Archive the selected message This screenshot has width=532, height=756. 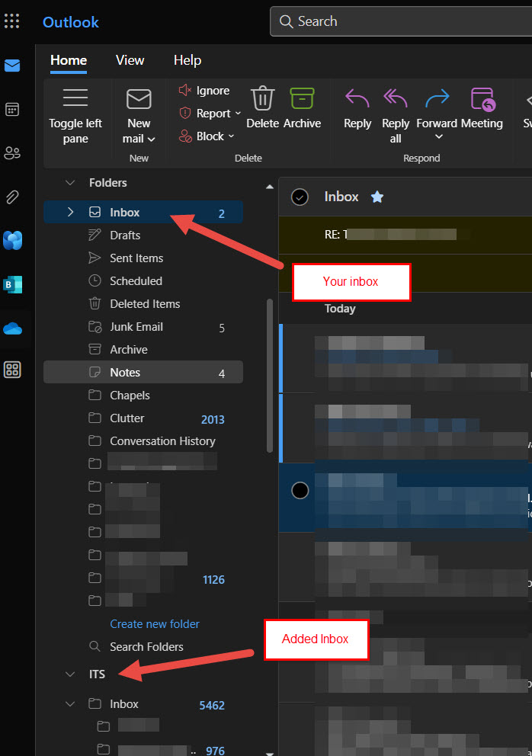tap(302, 107)
